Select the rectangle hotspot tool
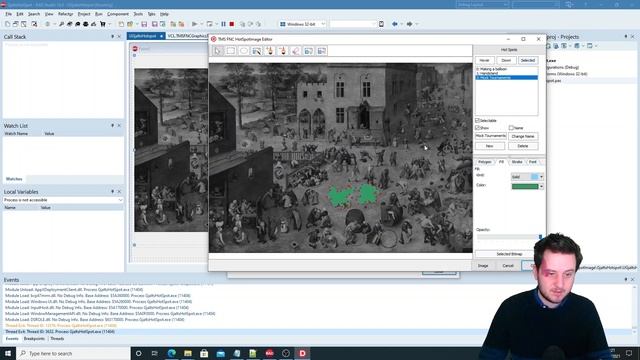The image size is (640, 360). tap(231, 51)
